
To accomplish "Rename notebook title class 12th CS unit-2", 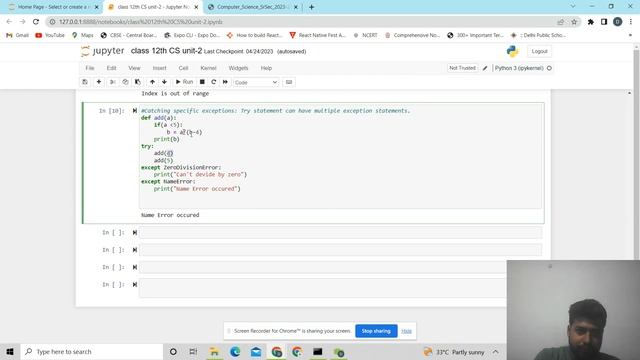I will coord(166,51).
